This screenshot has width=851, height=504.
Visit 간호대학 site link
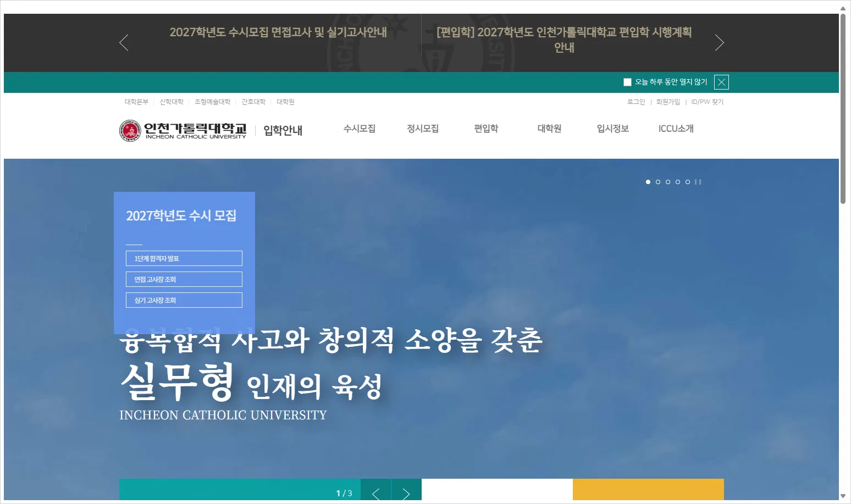tap(253, 102)
